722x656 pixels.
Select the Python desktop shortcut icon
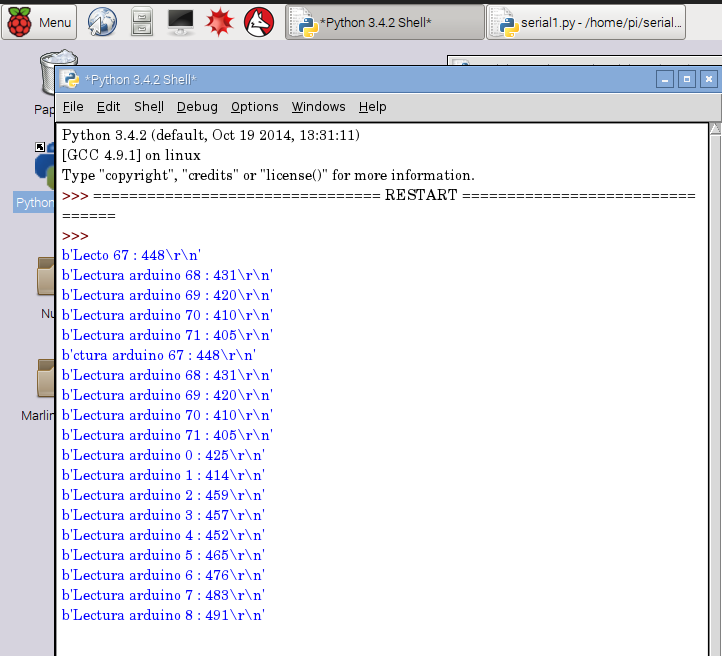coord(44,168)
